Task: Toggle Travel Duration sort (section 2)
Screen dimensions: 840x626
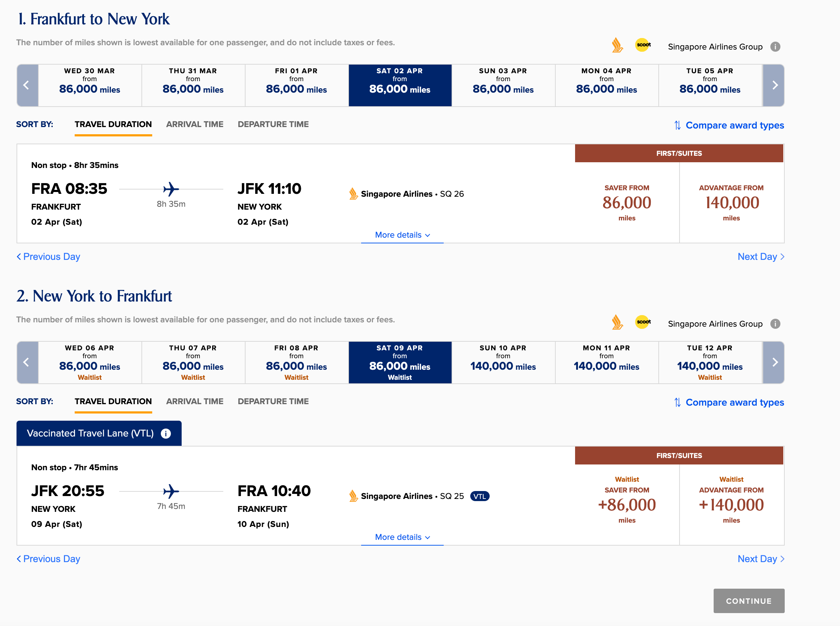Action: pos(112,401)
